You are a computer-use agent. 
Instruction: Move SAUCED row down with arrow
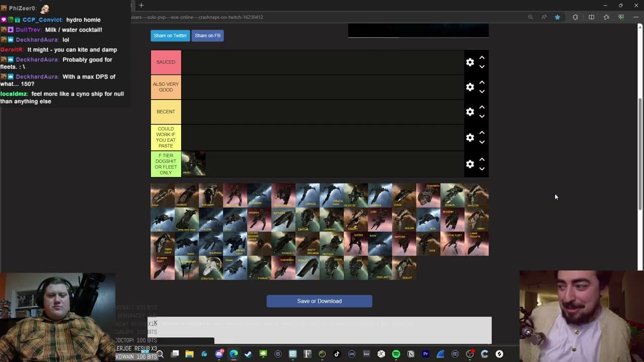482,67
